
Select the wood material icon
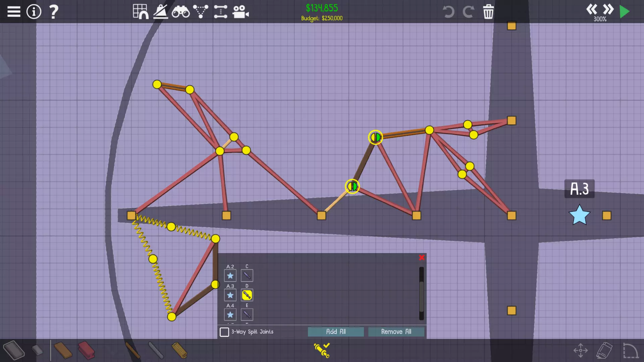click(63, 350)
